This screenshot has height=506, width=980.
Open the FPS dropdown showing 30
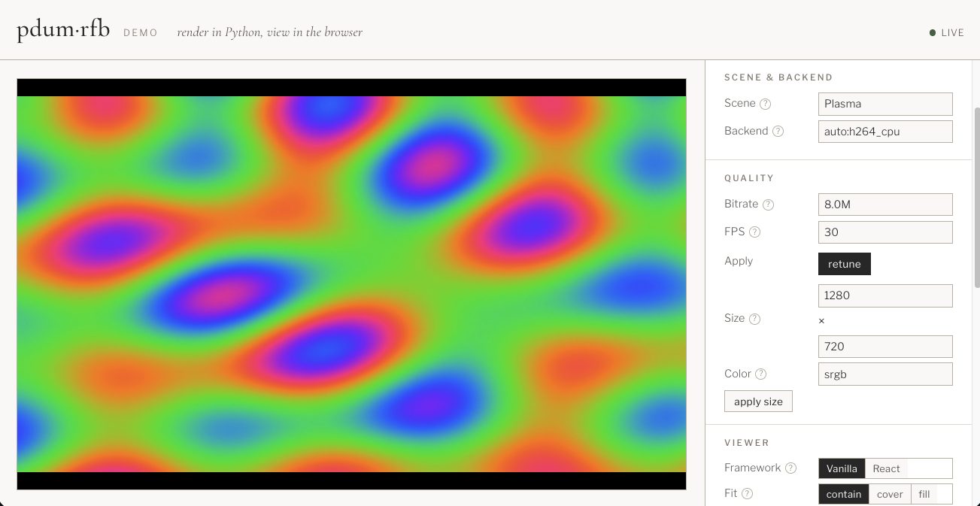(x=885, y=232)
